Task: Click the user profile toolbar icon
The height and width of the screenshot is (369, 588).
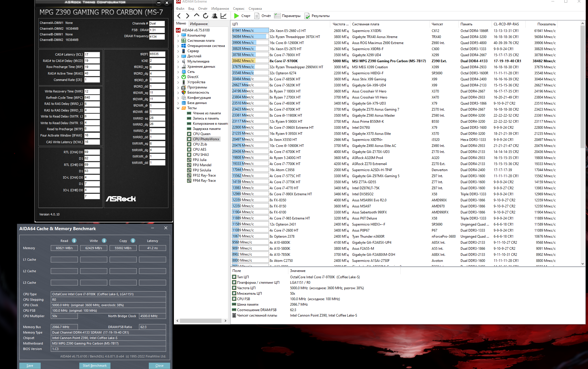Action: click(x=214, y=16)
